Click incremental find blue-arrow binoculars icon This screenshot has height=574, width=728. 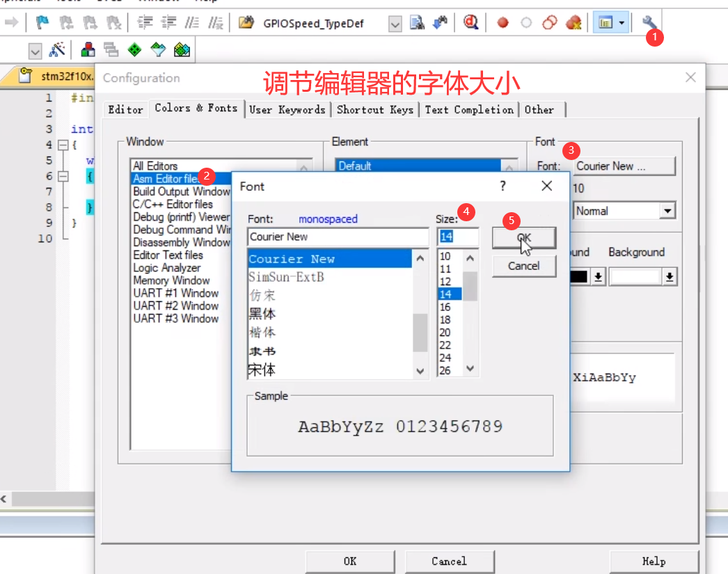coord(440,22)
